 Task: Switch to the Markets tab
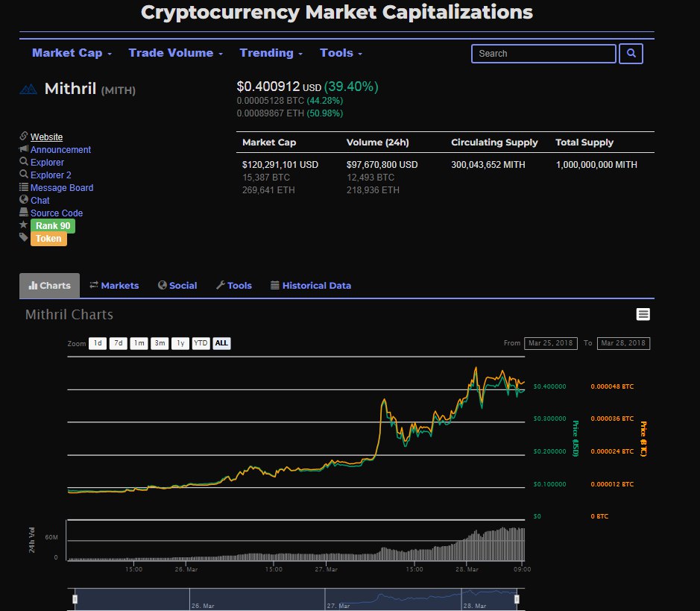click(114, 286)
